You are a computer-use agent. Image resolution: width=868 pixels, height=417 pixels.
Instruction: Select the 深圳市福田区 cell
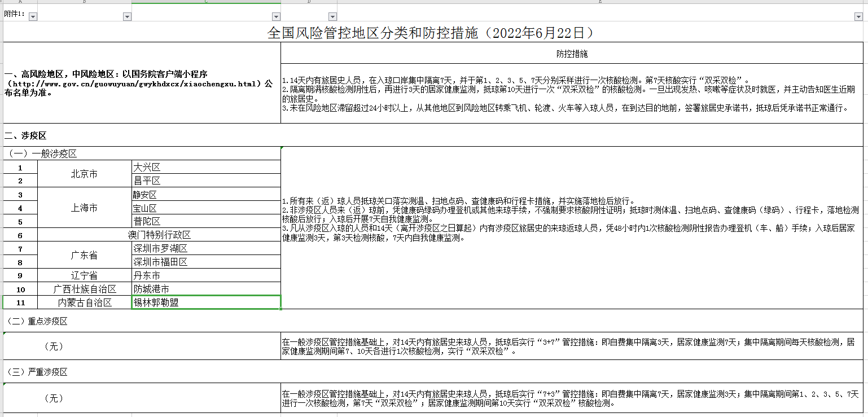(206, 262)
